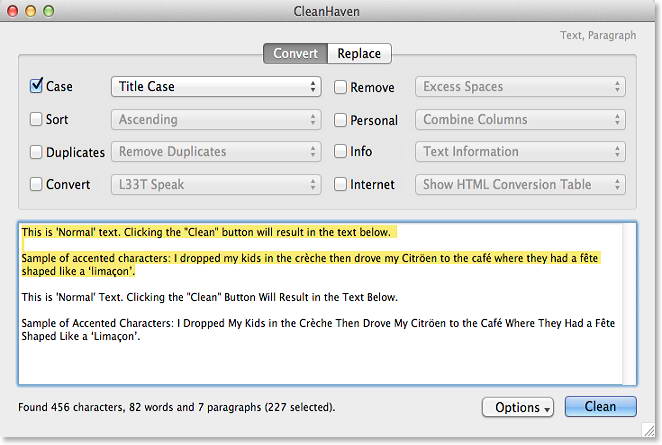The height and width of the screenshot is (445, 662).
Task: Click the text area scrollbar
Action: point(629,304)
